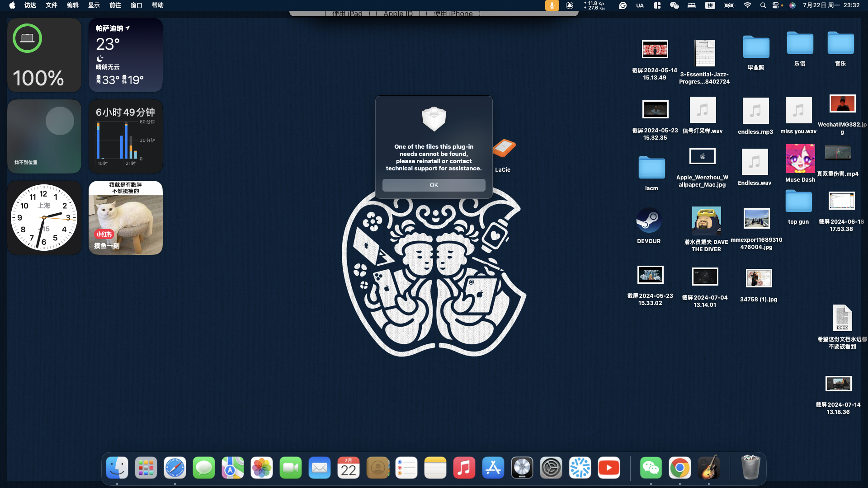Open Mail app in the Dock
The width and height of the screenshot is (868, 488).
click(x=320, y=468)
